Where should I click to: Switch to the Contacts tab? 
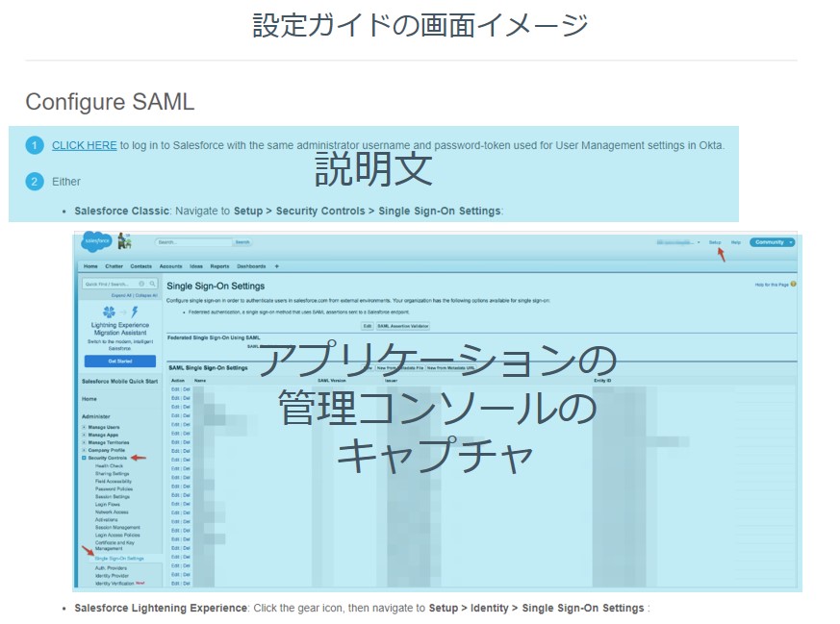click(140, 266)
